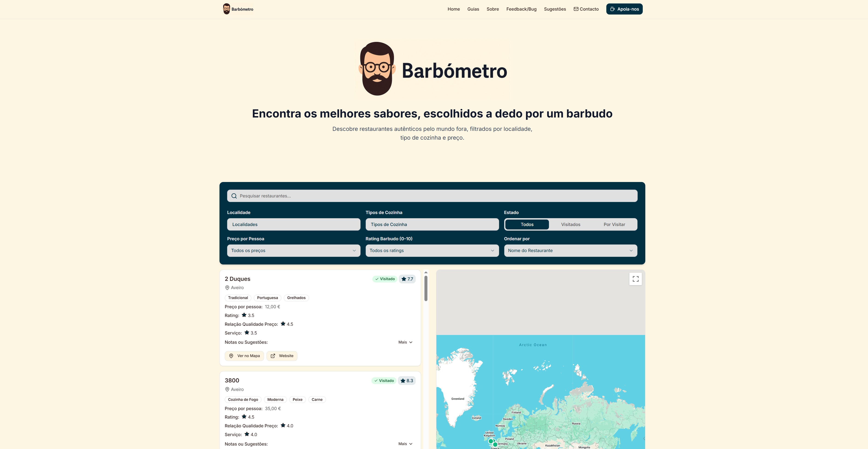Select the Todos state filter
Image resolution: width=868 pixels, height=449 pixels.
(x=527, y=224)
